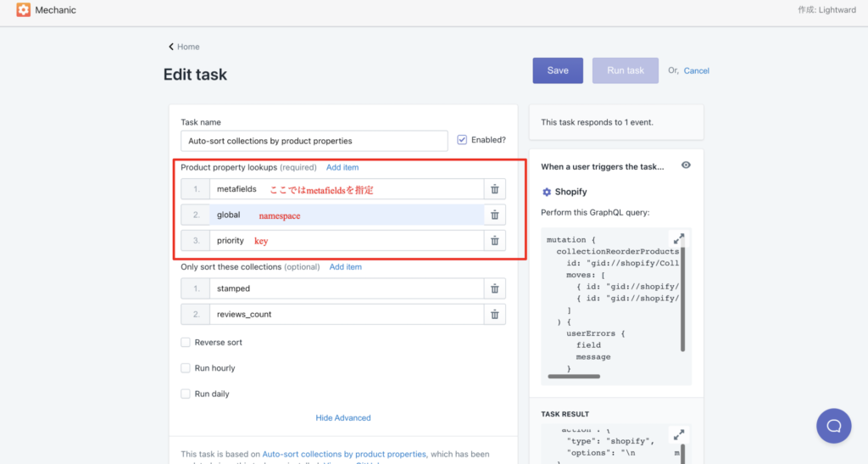This screenshot has height=464, width=868.
Task: Edit the priority key field
Action: coord(347,241)
